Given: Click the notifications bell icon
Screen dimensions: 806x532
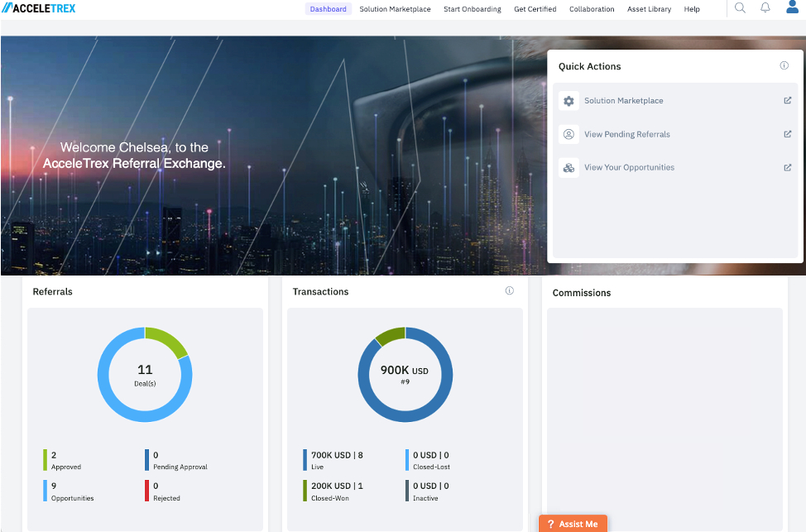Looking at the screenshot, I should click(x=765, y=8).
